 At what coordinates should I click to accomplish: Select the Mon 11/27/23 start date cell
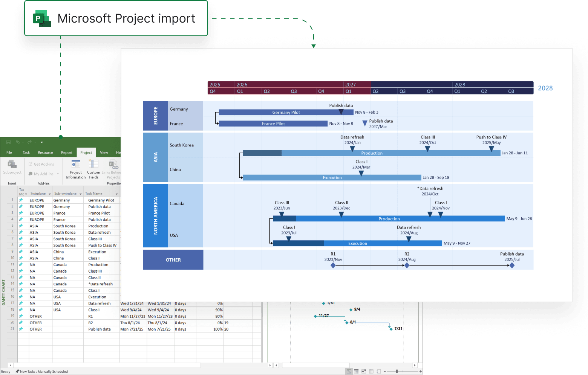tap(133, 316)
